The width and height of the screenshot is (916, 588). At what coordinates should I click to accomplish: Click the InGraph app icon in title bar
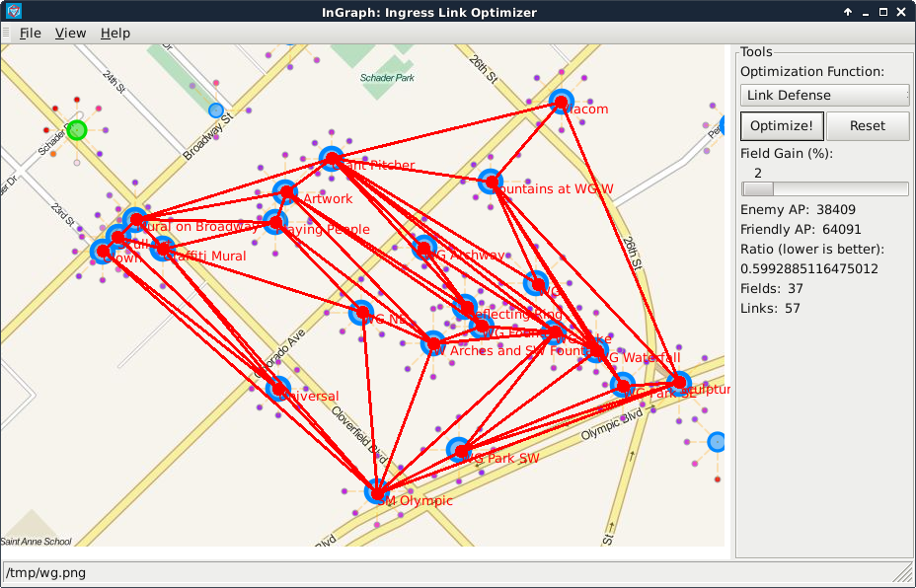tap(14, 12)
